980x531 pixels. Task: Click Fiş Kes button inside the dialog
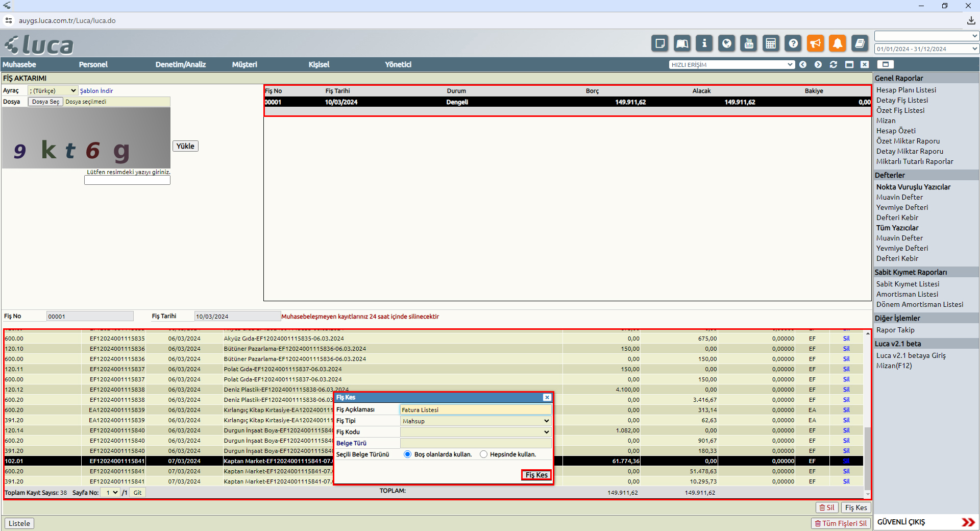[536, 475]
